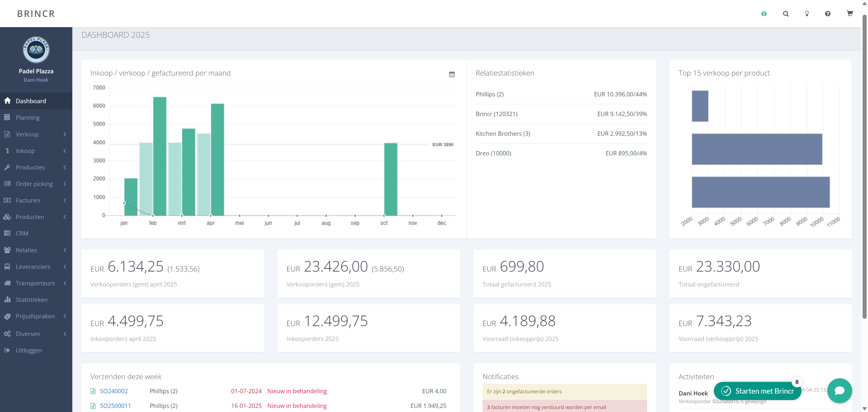Viewport: 868px width, 412px height.
Task: Expand the Inkoop submenu chevron
Action: click(64, 151)
